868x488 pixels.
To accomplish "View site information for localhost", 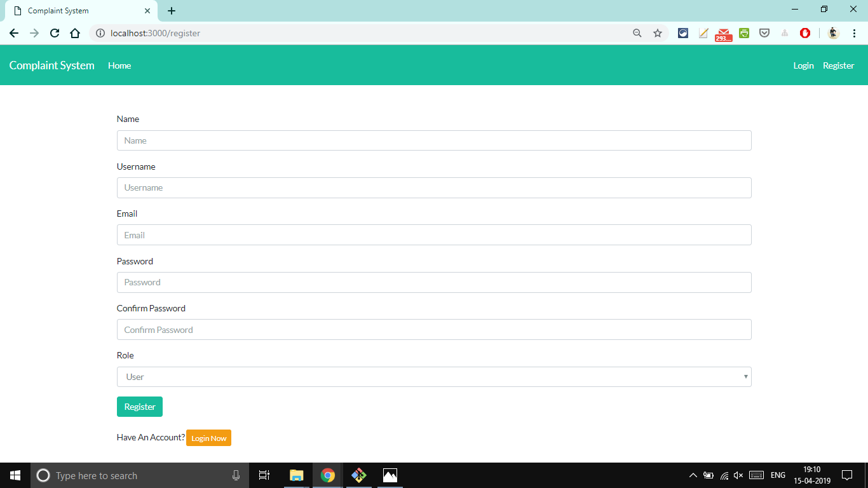I will (x=100, y=33).
